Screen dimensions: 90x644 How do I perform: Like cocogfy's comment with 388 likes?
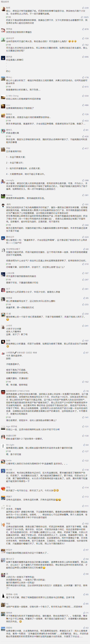85,180
